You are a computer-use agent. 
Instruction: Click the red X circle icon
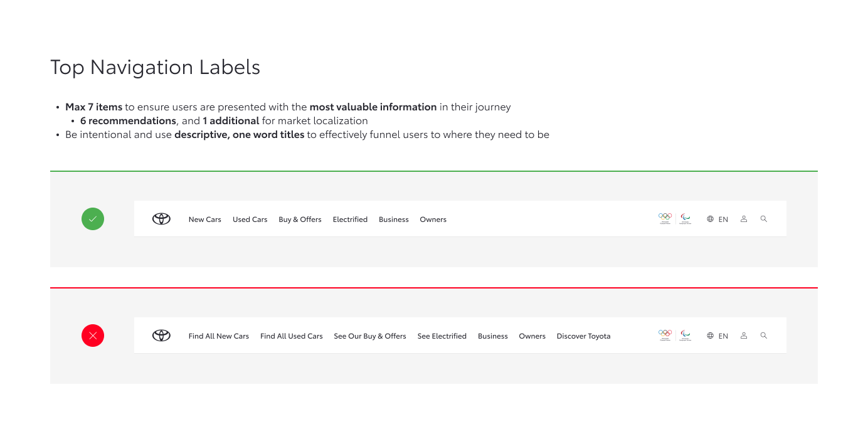(x=93, y=336)
